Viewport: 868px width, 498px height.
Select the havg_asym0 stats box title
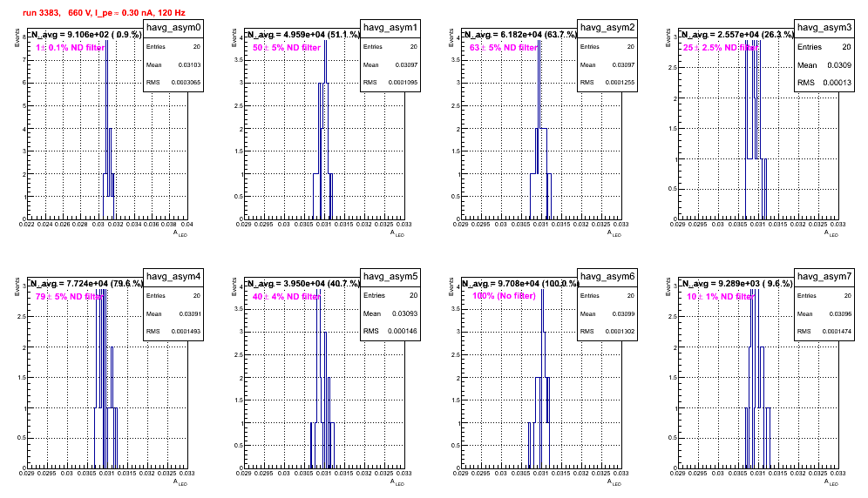(x=173, y=28)
